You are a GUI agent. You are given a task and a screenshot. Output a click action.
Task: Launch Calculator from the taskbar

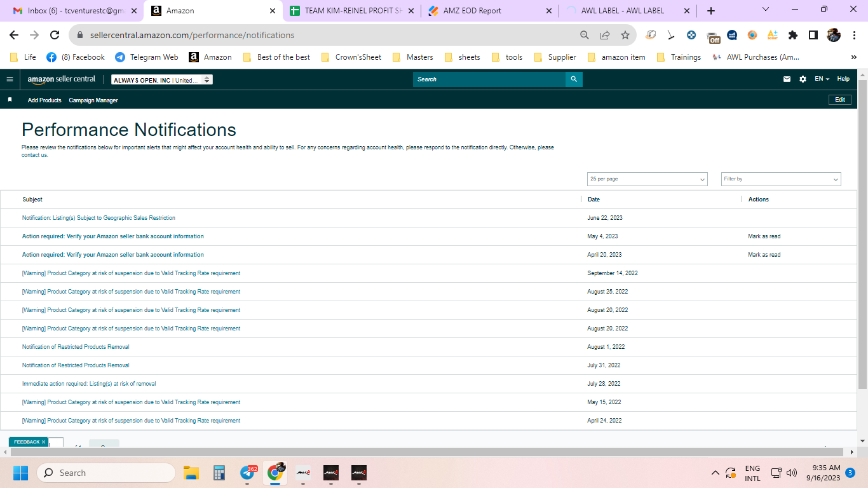click(x=219, y=473)
